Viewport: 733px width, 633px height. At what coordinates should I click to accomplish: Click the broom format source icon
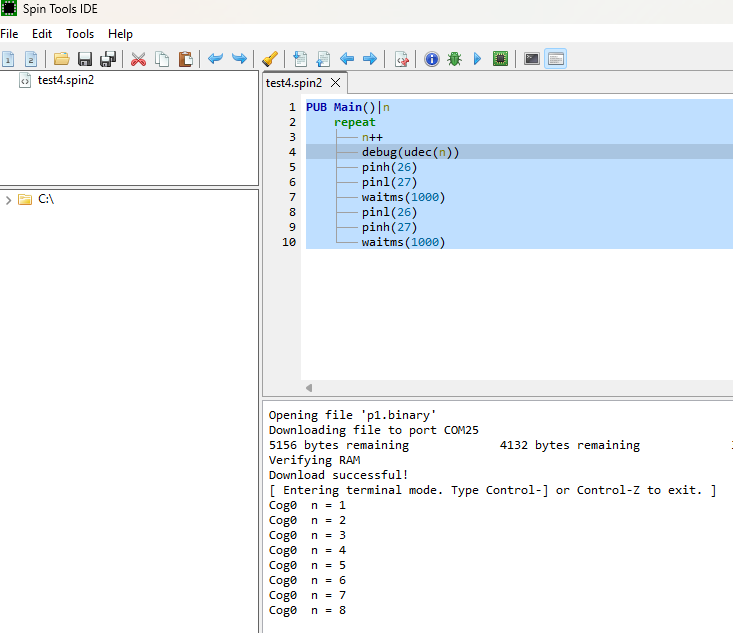coord(269,59)
